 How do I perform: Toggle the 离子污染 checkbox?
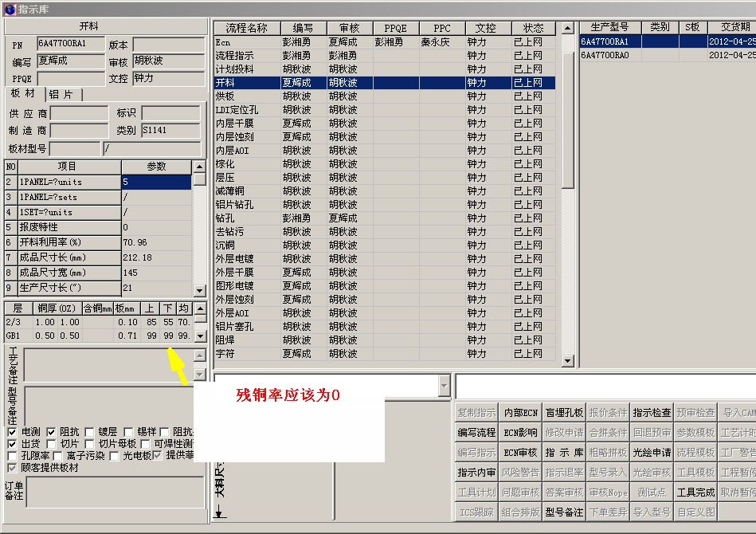[x=58, y=456]
